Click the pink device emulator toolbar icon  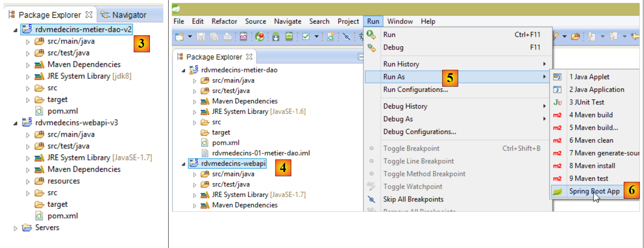click(243, 37)
